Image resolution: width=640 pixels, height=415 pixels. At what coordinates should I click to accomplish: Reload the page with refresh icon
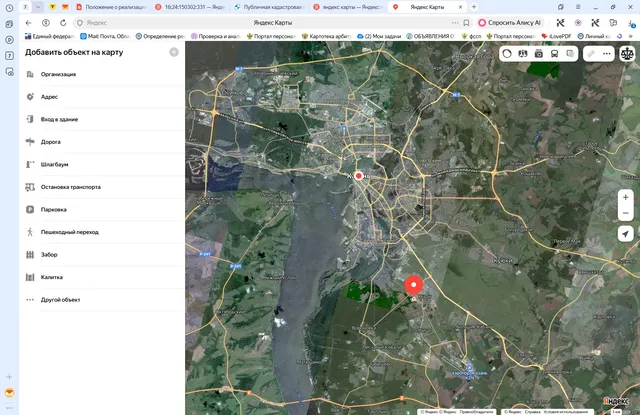[63, 23]
